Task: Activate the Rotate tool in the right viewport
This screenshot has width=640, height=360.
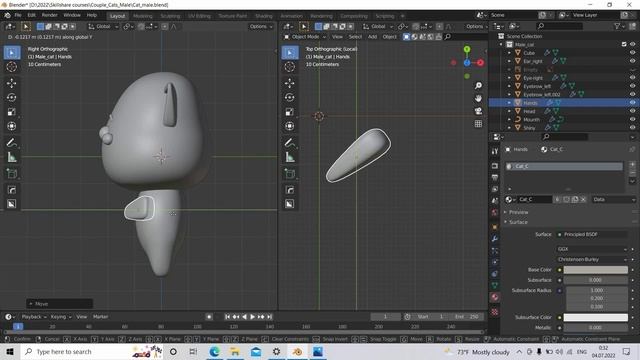Action: pos(290,98)
